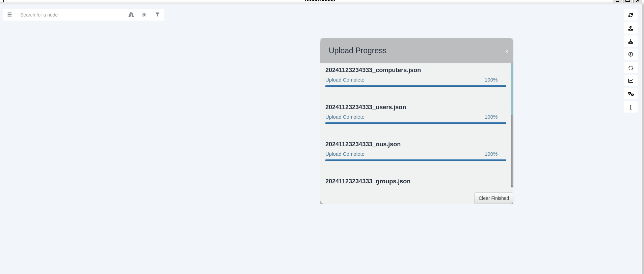Click the computers.json progress bar
The height and width of the screenshot is (274, 644).
[x=415, y=86]
